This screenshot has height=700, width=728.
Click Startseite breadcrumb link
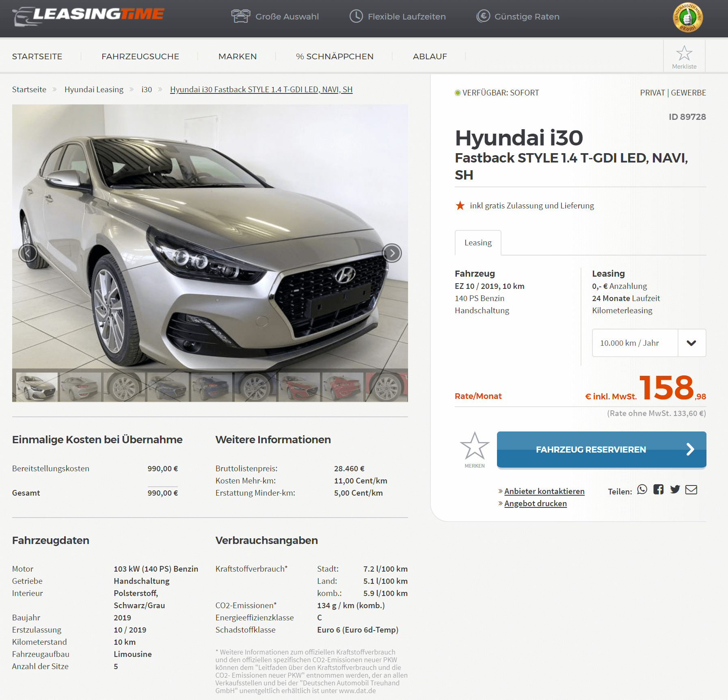(x=29, y=89)
